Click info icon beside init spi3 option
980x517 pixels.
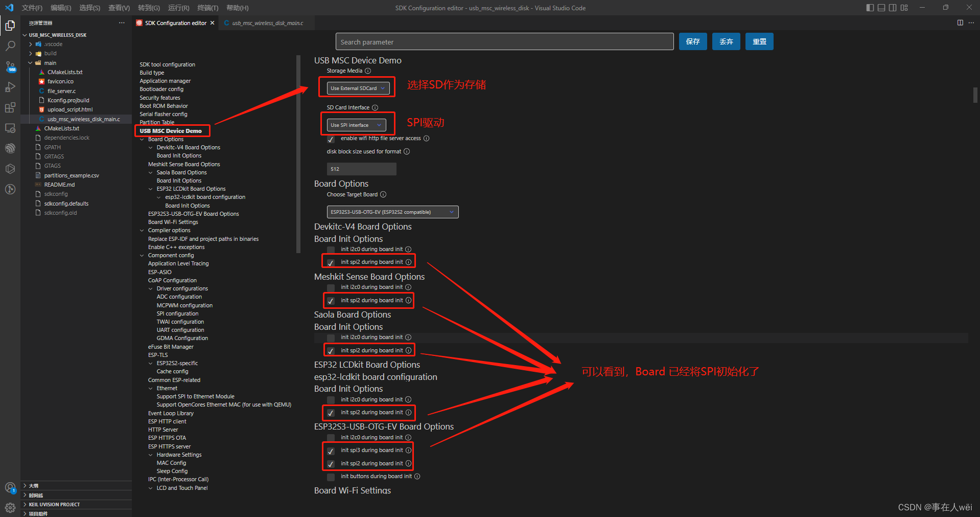pyautogui.click(x=408, y=451)
